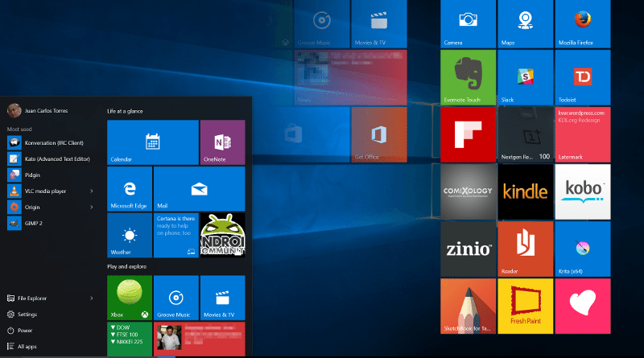The height and width of the screenshot is (358, 644).
Task: Open the red Flipboard tile
Action: pyautogui.click(x=468, y=134)
